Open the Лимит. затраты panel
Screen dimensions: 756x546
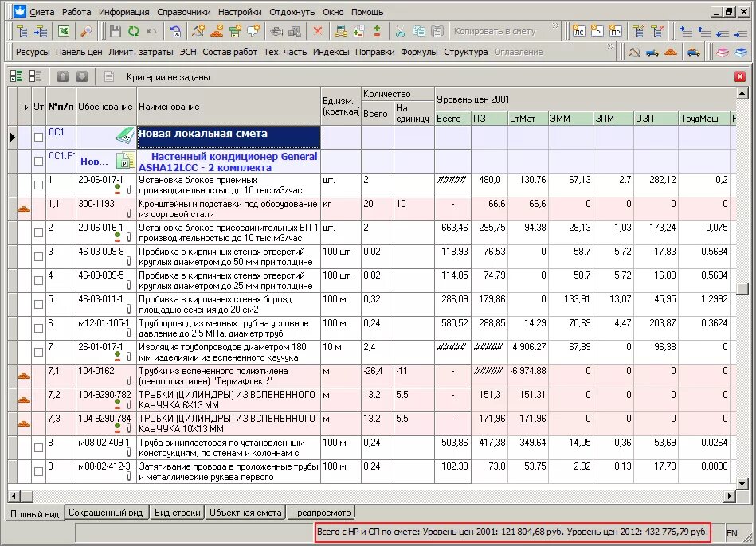pos(141,52)
